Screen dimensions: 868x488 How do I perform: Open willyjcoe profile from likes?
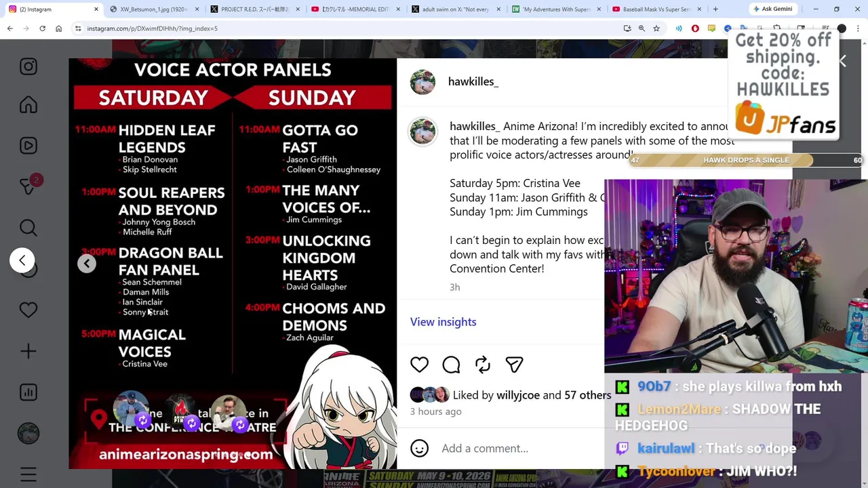point(518,395)
